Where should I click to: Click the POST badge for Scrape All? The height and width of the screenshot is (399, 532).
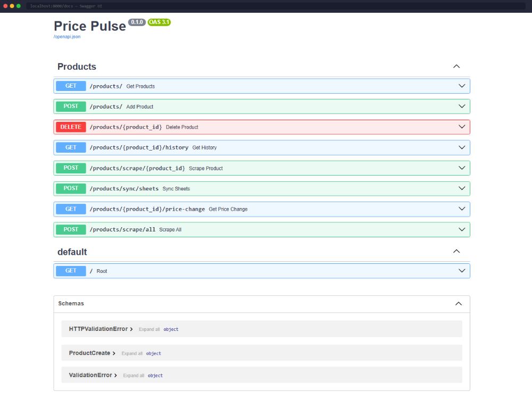(71, 229)
